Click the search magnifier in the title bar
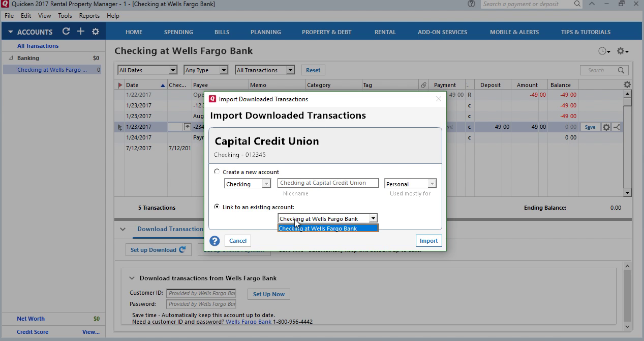 point(577,4)
